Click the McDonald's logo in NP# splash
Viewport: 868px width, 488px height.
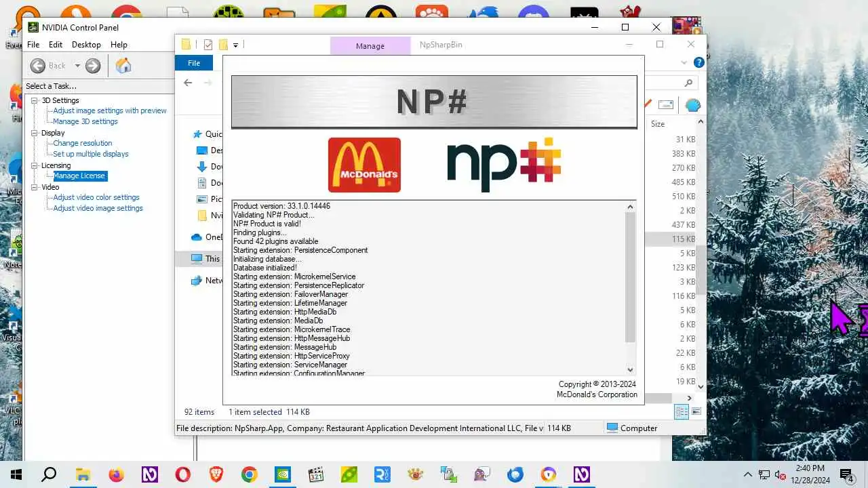pyautogui.click(x=364, y=165)
